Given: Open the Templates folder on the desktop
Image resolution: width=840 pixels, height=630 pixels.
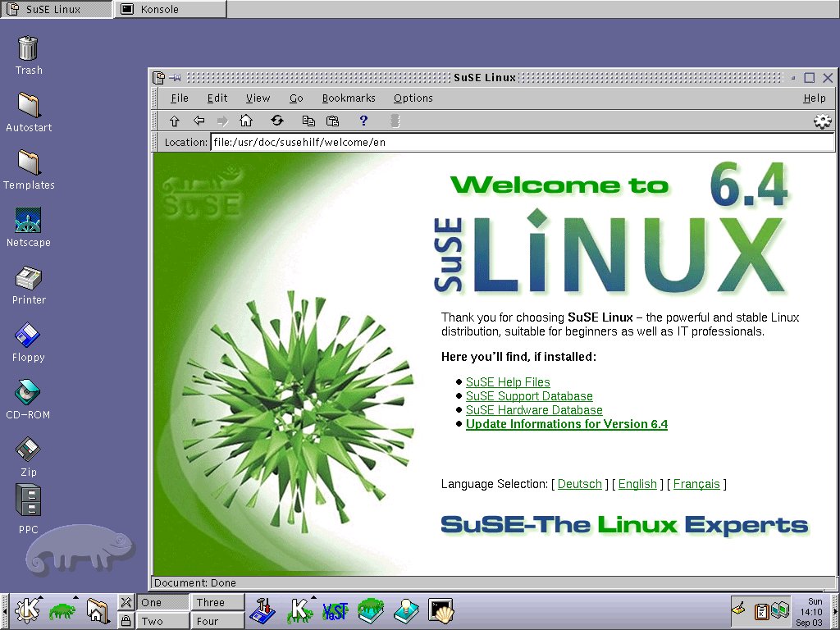Looking at the screenshot, I should (29, 162).
